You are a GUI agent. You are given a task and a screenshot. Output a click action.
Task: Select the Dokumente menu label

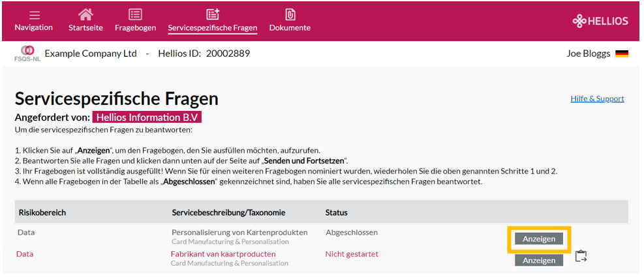pos(290,28)
